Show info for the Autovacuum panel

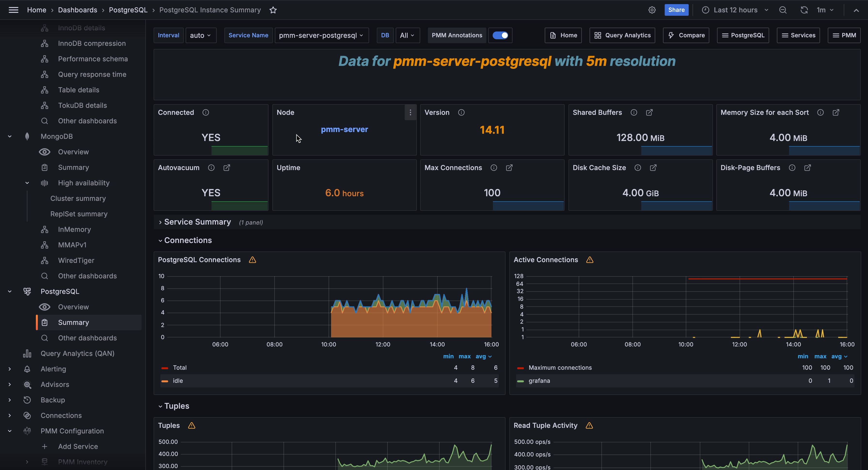click(x=211, y=168)
